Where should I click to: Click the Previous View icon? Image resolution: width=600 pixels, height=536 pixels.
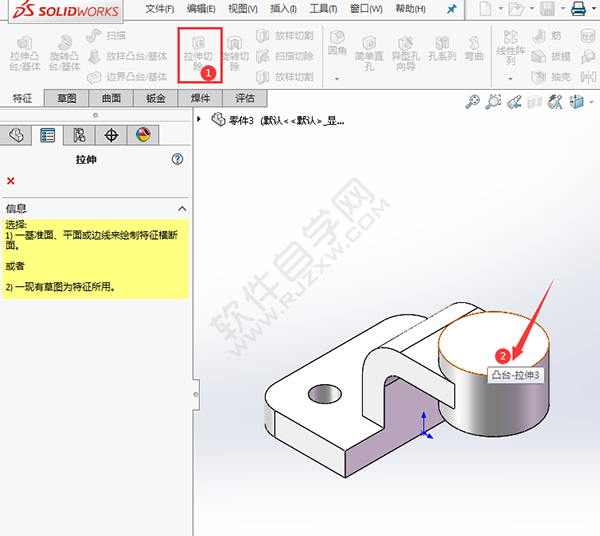click(x=514, y=102)
